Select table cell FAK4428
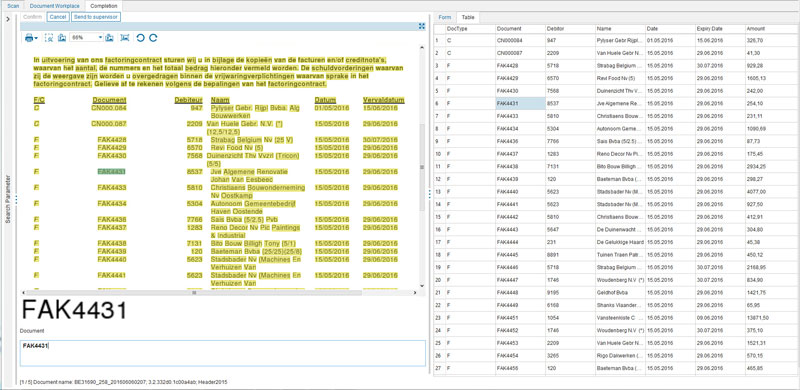This screenshot has height=390, width=800. [x=520, y=65]
